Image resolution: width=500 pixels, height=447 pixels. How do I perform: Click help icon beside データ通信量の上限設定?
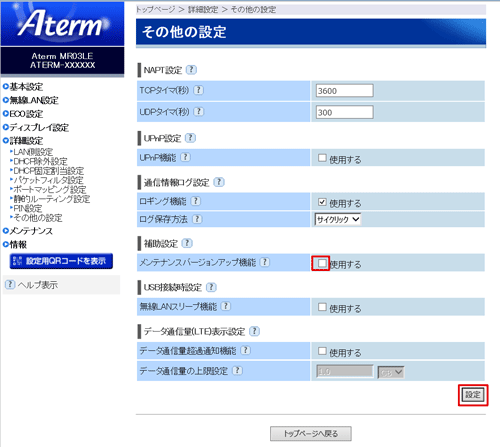[x=237, y=370]
